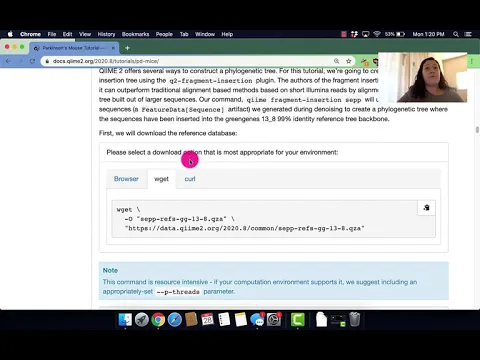
Task: Click 'First, we will download the reference database' text
Action: click(x=168, y=133)
